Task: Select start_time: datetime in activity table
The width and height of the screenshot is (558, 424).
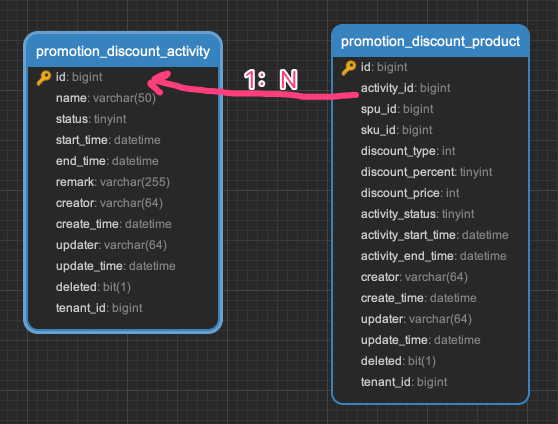Action: (x=108, y=140)
